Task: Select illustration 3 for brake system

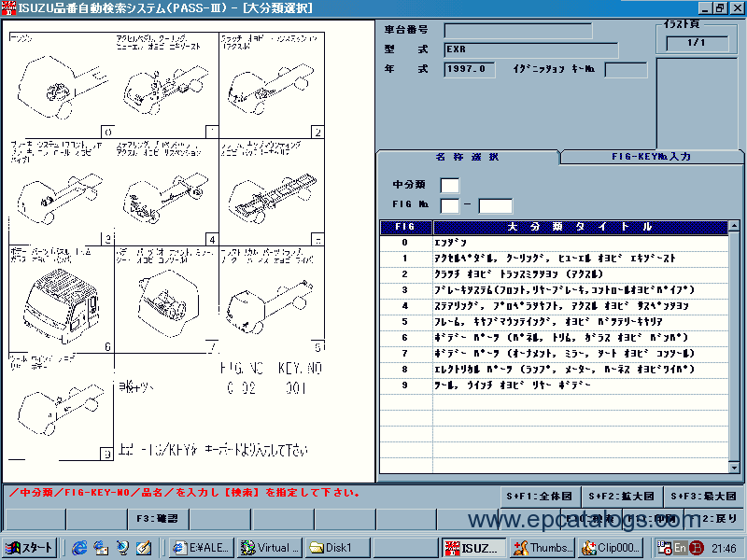Action: click(61, 193)
